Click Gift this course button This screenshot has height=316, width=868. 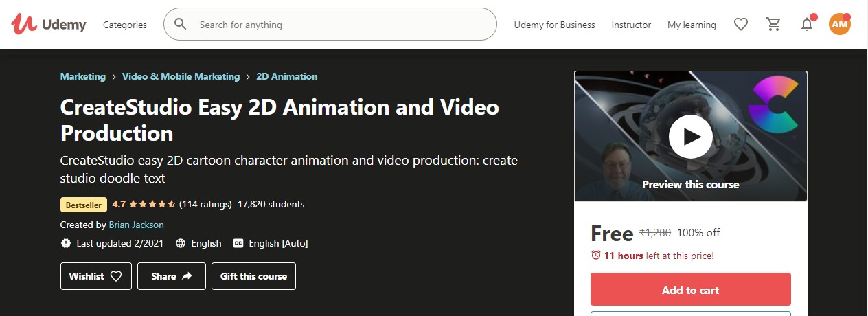(x=253, y=276)
